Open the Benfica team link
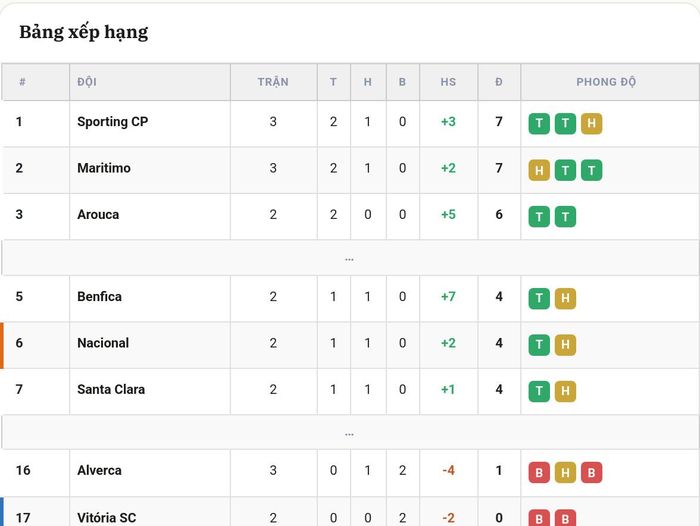Screen dimensions: 700x526 click(x=99, y=296)
